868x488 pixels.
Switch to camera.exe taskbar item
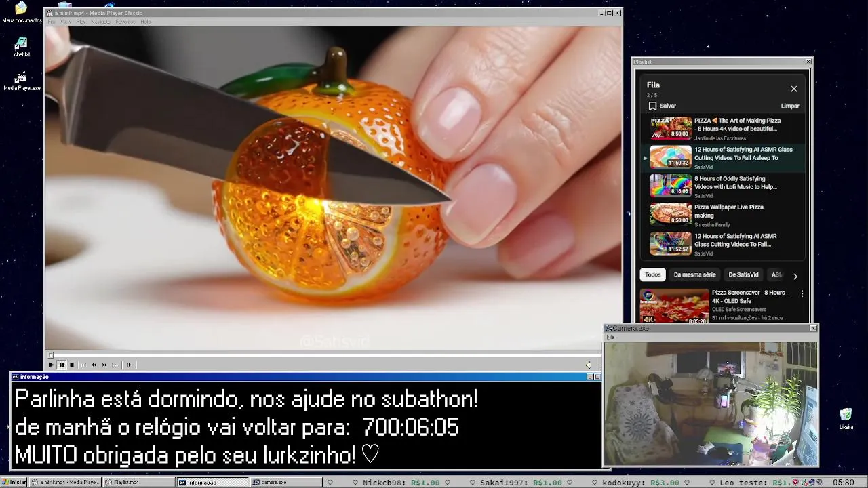pyautogui.click(x=286, y=482)
